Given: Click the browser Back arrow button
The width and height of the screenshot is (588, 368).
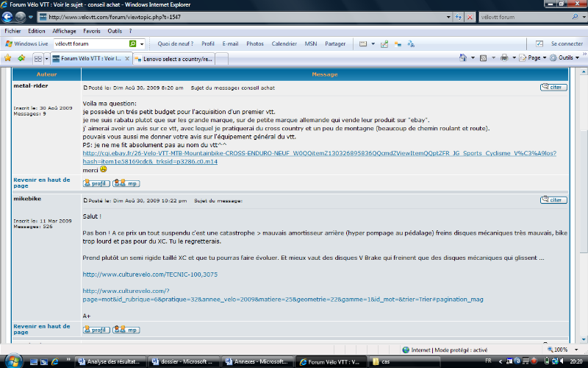Looking at the screenshot, I should 7,17.
